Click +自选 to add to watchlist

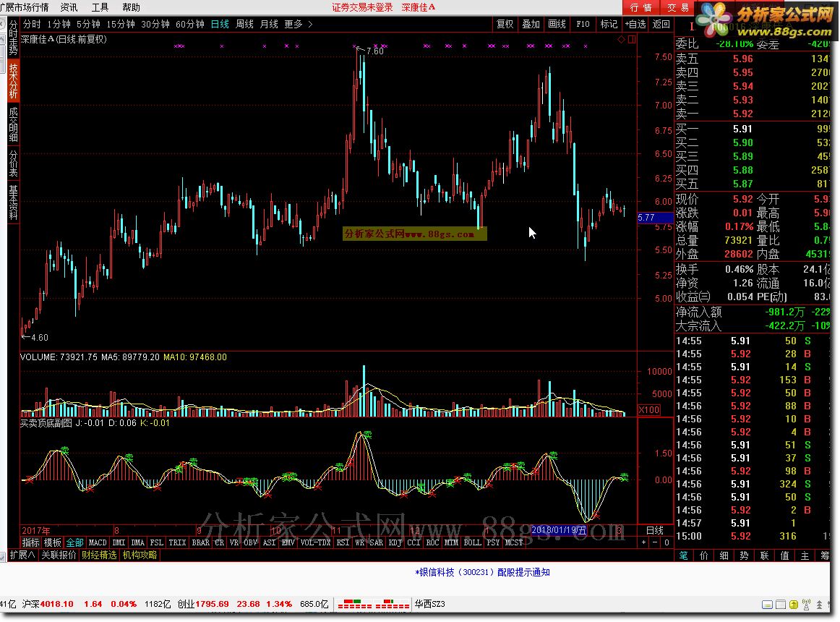(635, 24)
